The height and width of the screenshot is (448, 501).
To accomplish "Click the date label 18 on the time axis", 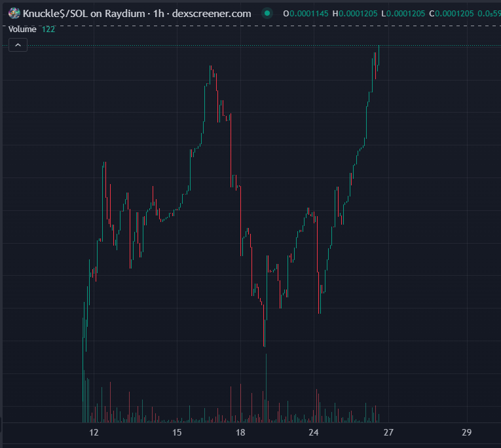I will pos(240,433).
